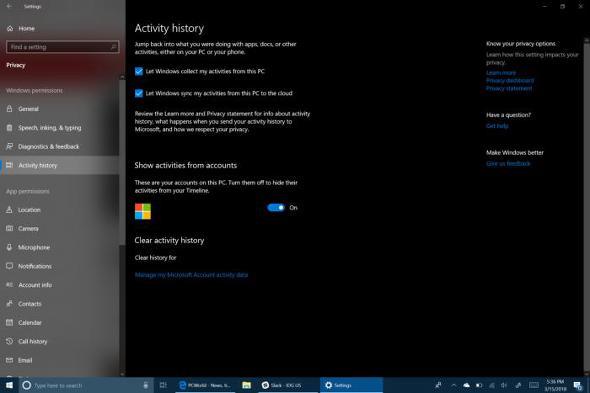Click the Microphone icon in the sidebar

[9, 247]
